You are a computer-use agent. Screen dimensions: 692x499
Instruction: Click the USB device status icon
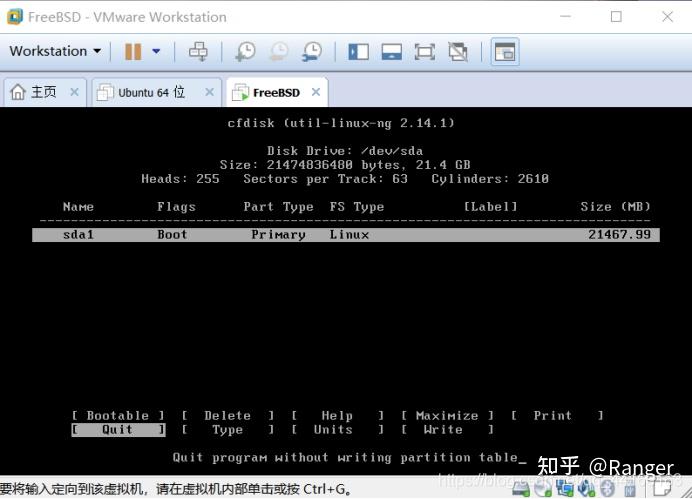630,488
